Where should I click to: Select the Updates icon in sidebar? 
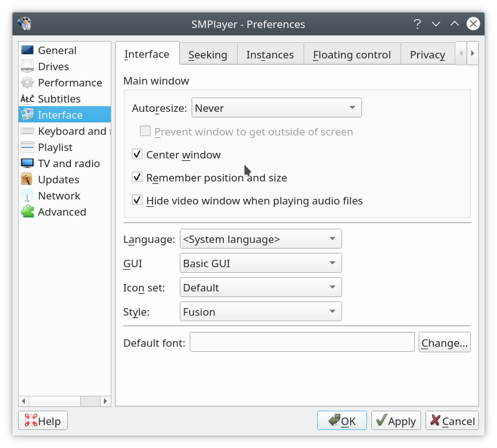pyautogui.click(x=27, y=180)
